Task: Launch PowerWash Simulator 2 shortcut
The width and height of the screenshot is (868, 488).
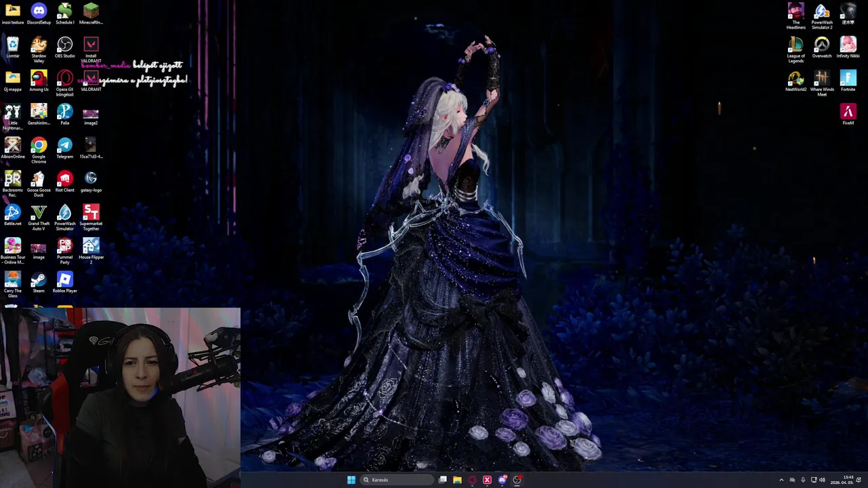Action: [x=822, y=16]
